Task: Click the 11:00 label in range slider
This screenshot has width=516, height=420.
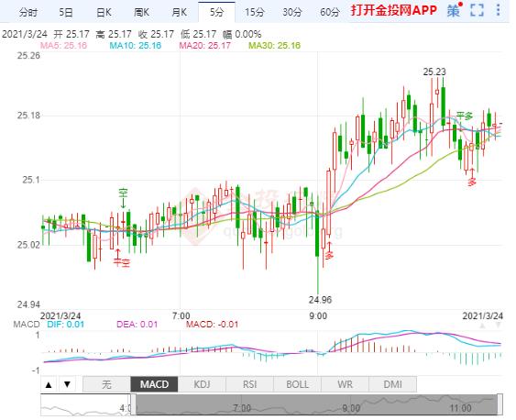Action: [x=460, y=408]
